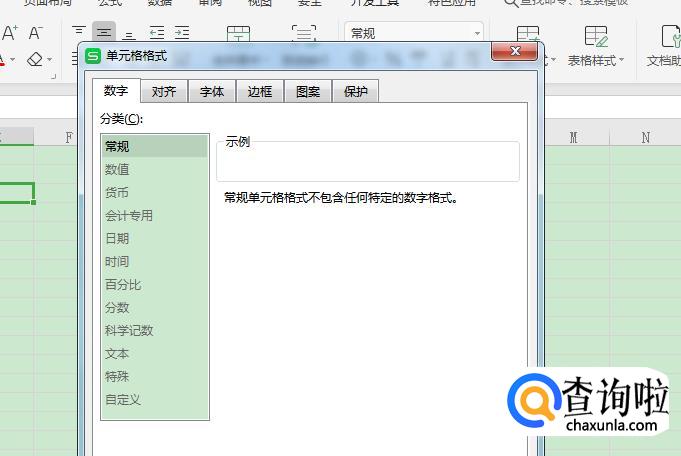Apply top vertical alignment
This screenshot has height=456, width=681.
(79, 33)
